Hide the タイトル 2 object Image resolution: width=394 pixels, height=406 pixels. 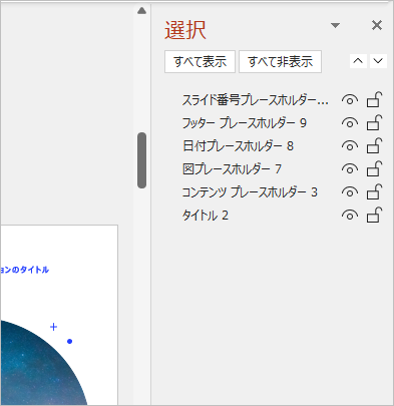[350, 215]
